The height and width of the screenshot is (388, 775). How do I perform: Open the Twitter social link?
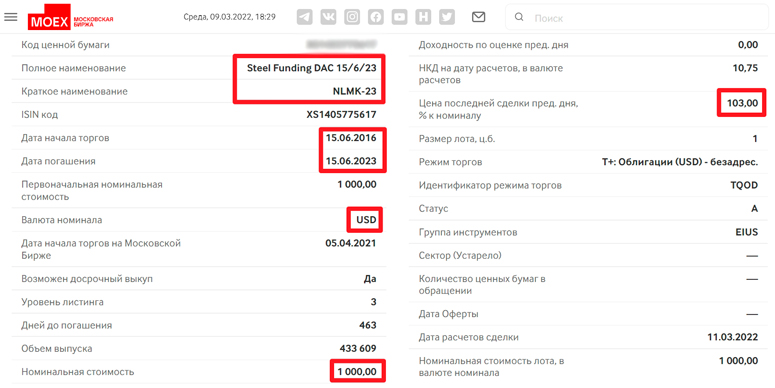pyautogui.click(x=447, y=17)
